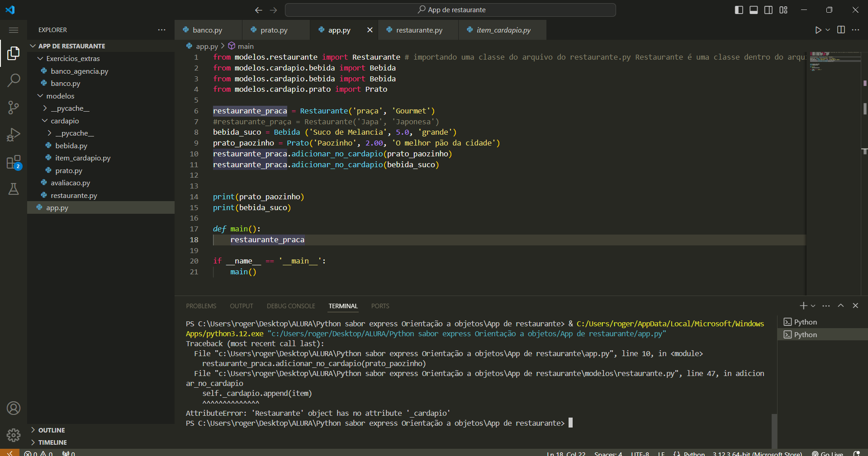Switch to the prato.py tab
Viewport: 868px width, 456px height.
(x=276, y=30)
